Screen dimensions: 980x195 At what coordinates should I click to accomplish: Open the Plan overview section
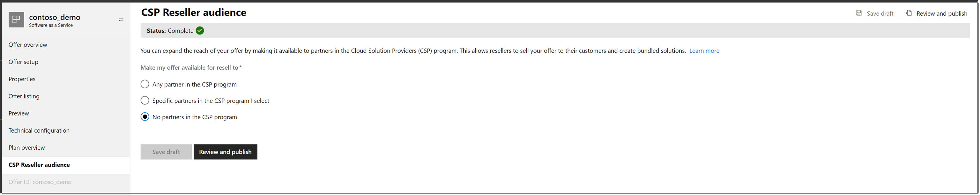(x=26, y=147)
